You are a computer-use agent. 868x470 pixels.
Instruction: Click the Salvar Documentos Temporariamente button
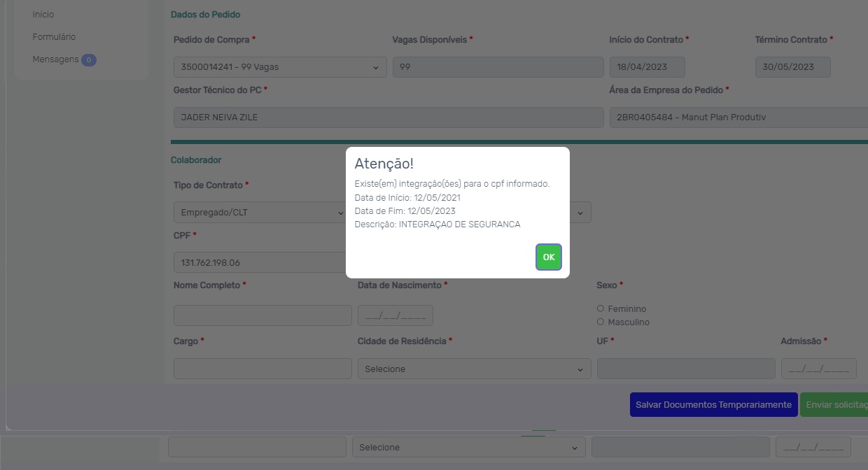coord(713,405)
